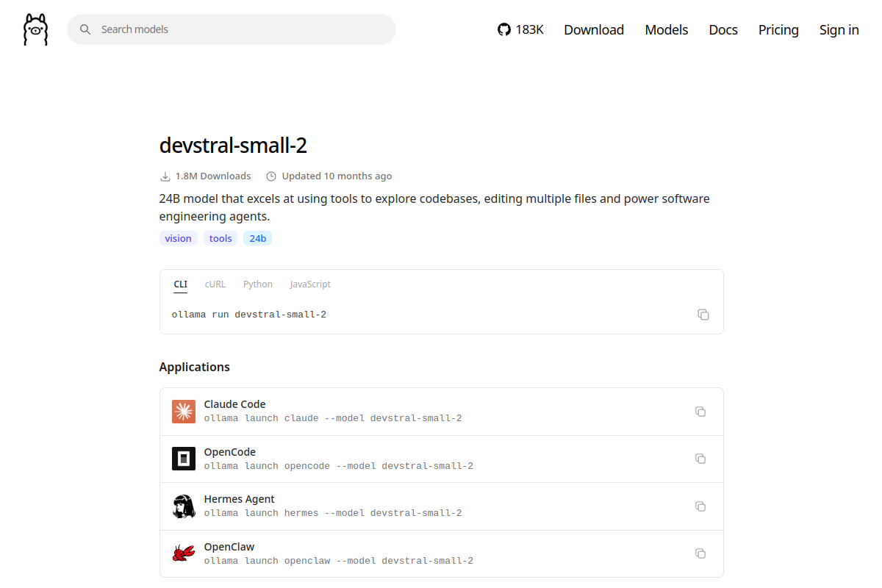Click the Hermes Agent avatar icon

(184, 506)
